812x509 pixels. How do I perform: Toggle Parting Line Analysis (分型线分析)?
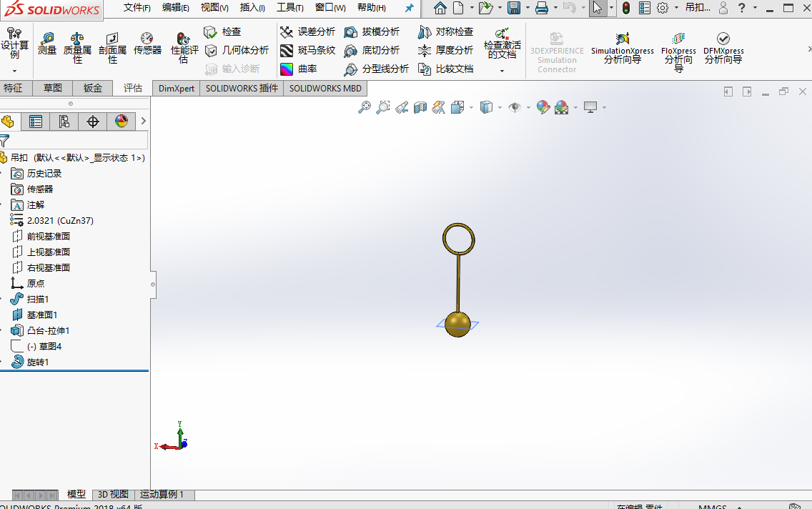pyautogui.click(x=377, y=69)
